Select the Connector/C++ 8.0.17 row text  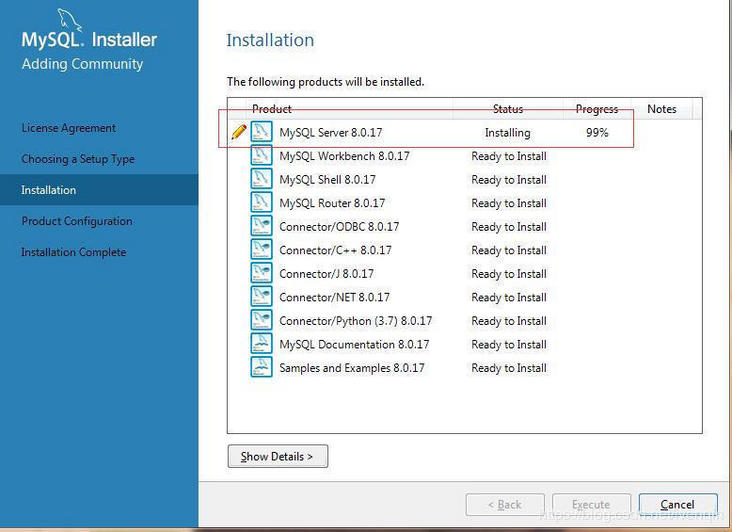coord(336,250)
